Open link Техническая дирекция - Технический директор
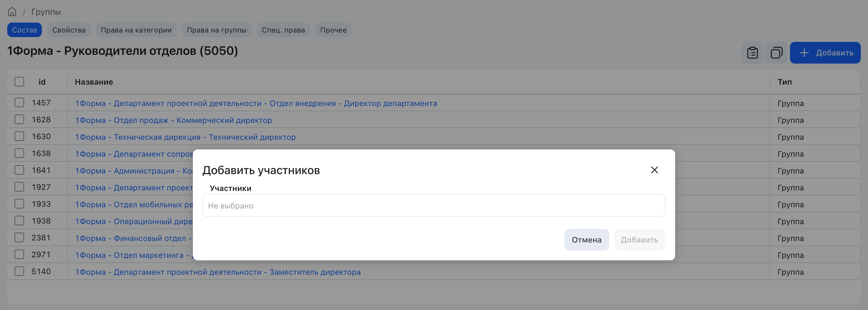The image size is (868, 310). (x=185, y=137)
